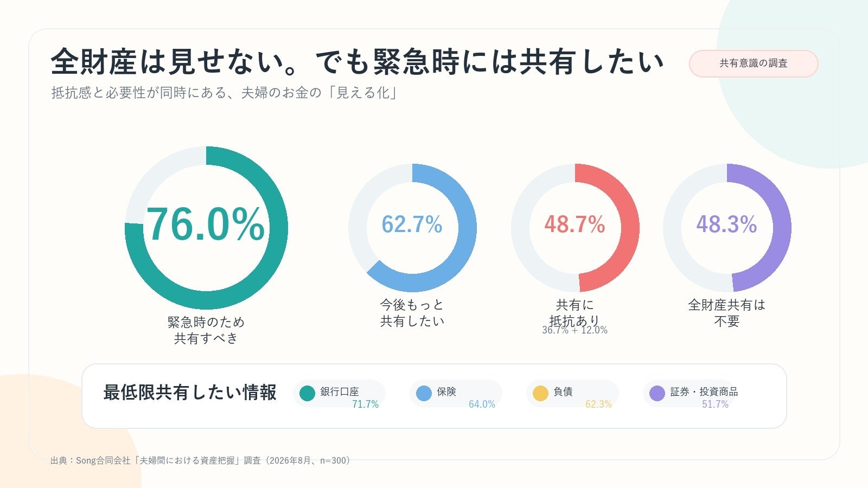This screenshot has height=488, width=868.
Task: Click the 最低限共有したい情報 heading
Action: coord(190,393)
